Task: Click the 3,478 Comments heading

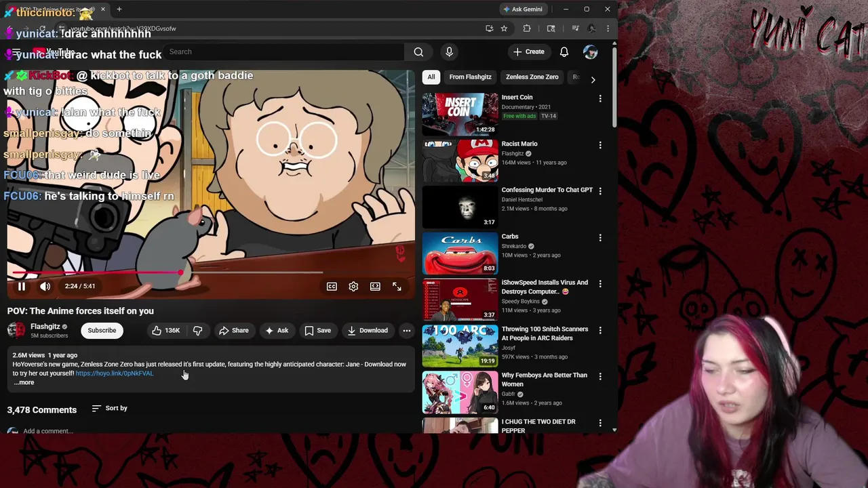Action: tap(42, 410)
